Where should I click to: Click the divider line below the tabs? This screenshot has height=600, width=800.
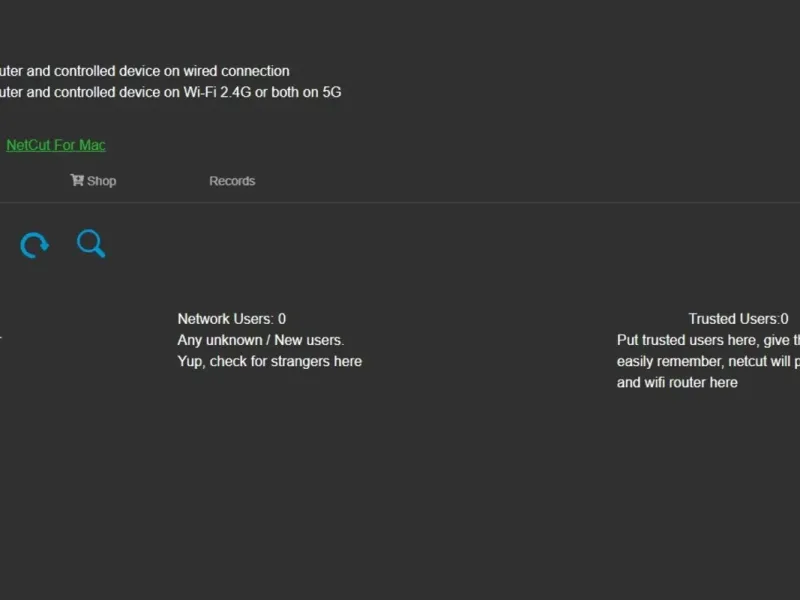[400, 203]
